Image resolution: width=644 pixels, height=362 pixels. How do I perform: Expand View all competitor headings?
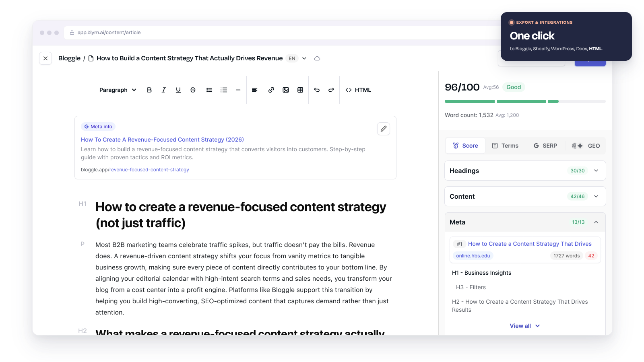(x=525, y=326)
